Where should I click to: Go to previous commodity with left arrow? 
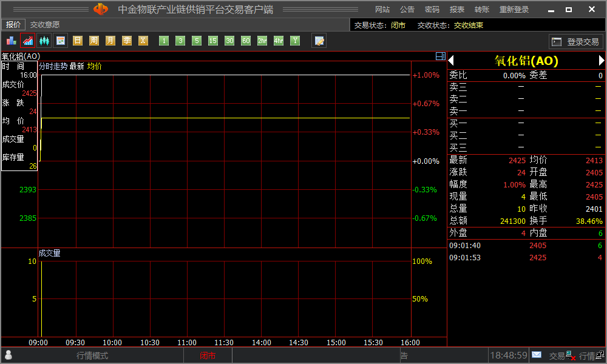(451, 61)
